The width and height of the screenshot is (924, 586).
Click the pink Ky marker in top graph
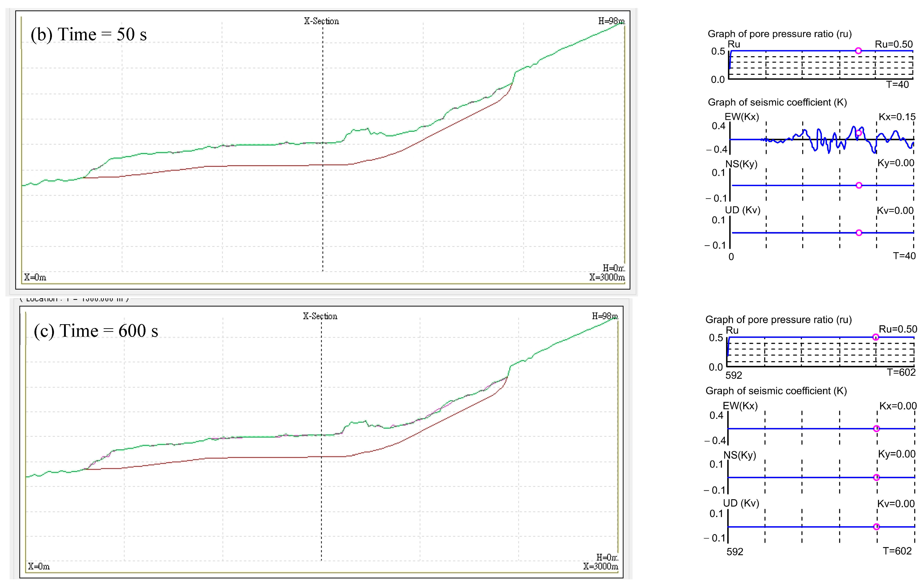click(x=859, y=185)
